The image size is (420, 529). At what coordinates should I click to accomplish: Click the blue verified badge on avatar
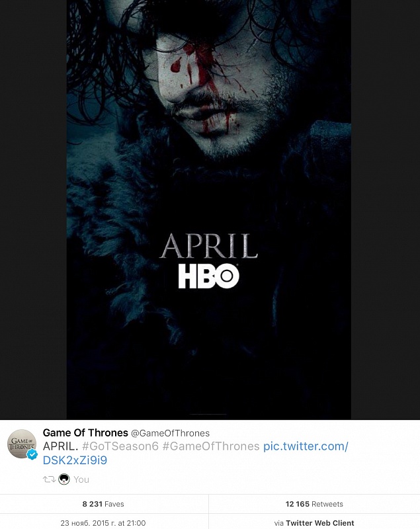pos(32,455)
